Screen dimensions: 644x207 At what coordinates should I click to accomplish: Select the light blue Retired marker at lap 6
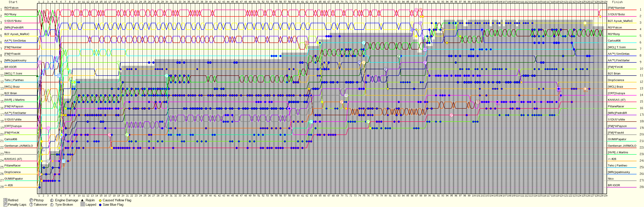(64, 161)
